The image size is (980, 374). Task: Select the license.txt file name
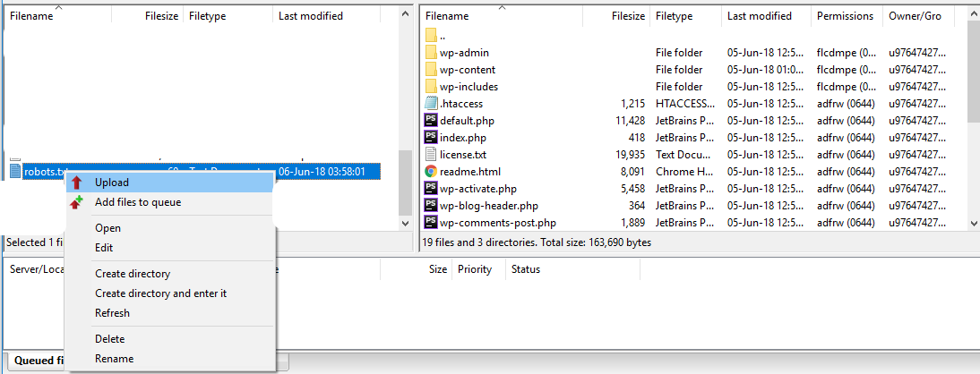(x=462, y=154)
